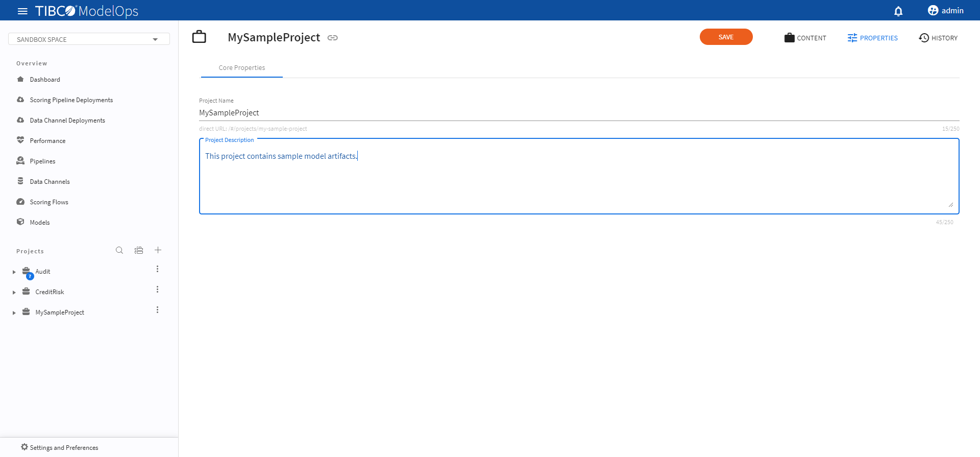This screenshot has width=980, height=457.
Task: Click the Pipelines icon
Action: pos(20,160)
